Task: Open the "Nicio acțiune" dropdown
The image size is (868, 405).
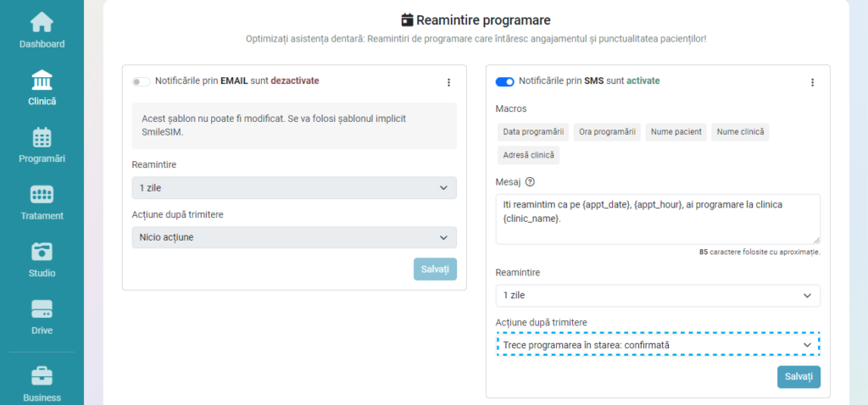Action: coord(294,237)
